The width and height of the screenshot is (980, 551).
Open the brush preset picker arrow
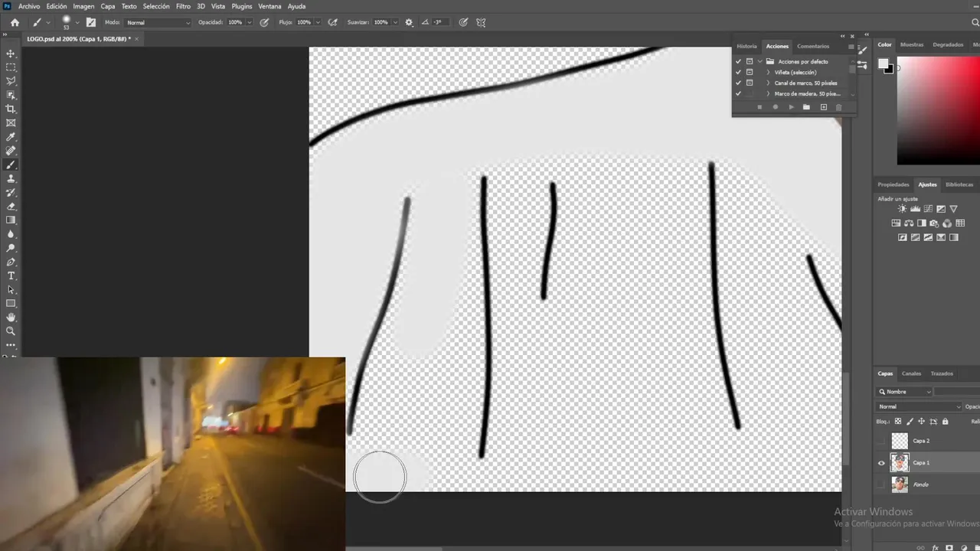(x=77, y=22)
